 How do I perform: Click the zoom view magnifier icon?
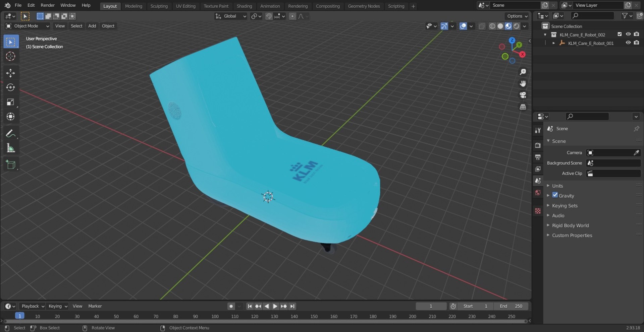[523, 72]
